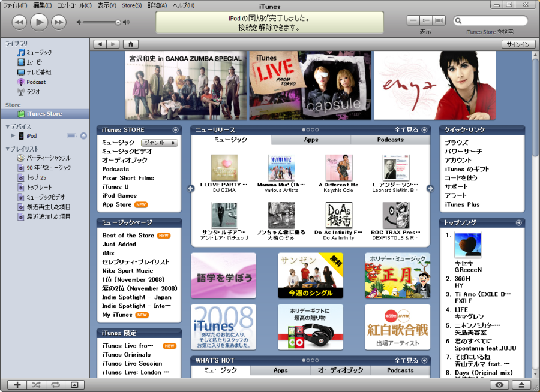Open the 90 年代ミュージック smart playlist
Image resolution: width=540 pixels, height=392 pixels.
[45, 168]
